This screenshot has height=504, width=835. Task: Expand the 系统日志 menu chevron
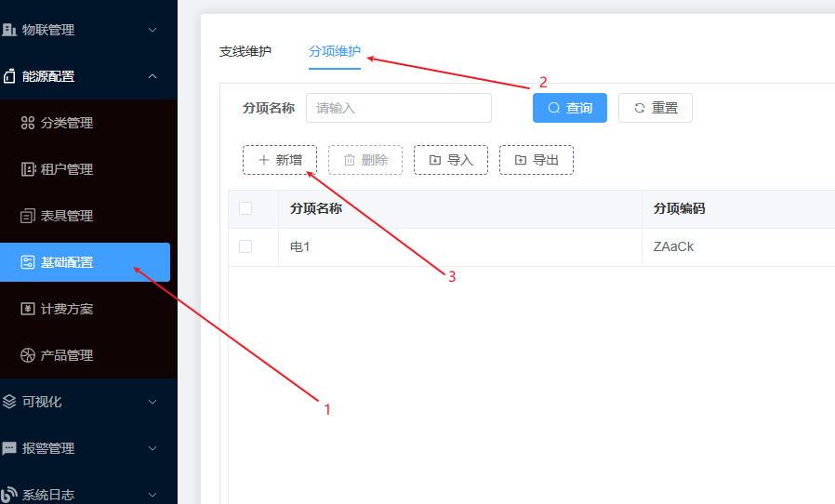click(152, 495)
